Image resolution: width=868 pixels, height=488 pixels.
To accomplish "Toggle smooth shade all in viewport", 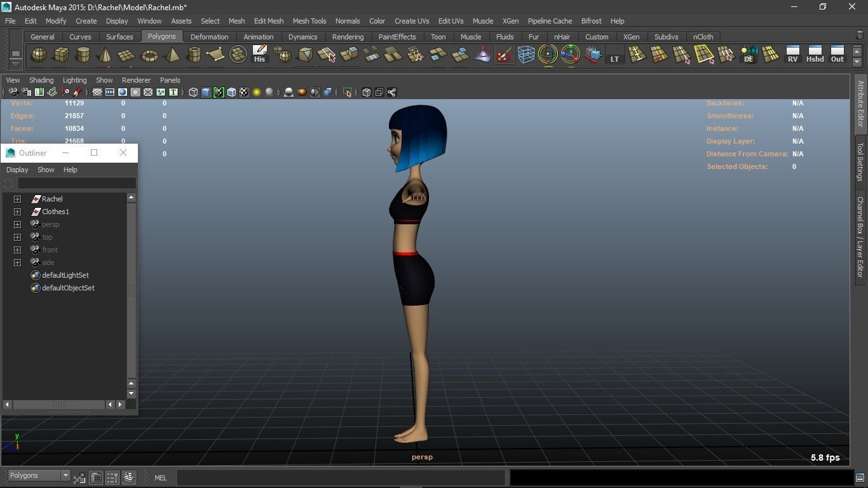I will 206,92.
